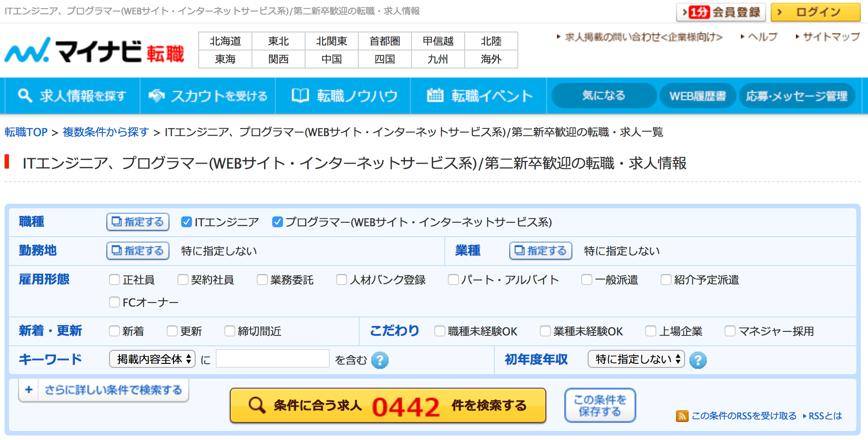Open 転職イベント nav tab
The height and width of the screenshot is (440, 868).
point(479,96)
